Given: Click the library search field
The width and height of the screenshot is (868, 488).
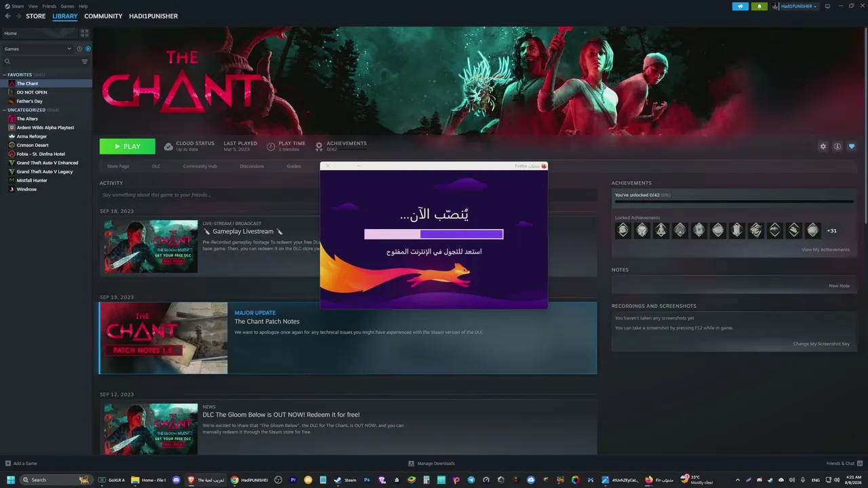Looking at the screenshot, I should [42, 62].
